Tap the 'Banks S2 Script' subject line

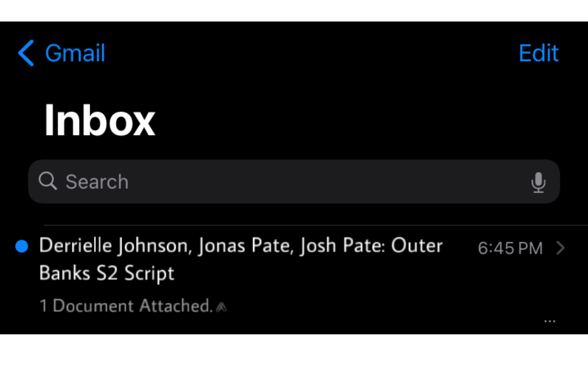point(107,273)
